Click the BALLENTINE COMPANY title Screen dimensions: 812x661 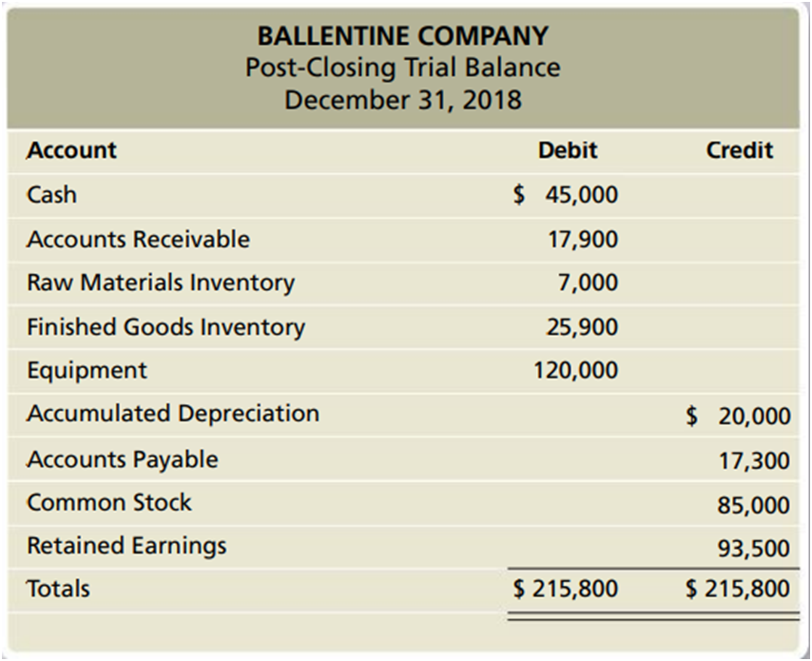[x=402, y=36]
